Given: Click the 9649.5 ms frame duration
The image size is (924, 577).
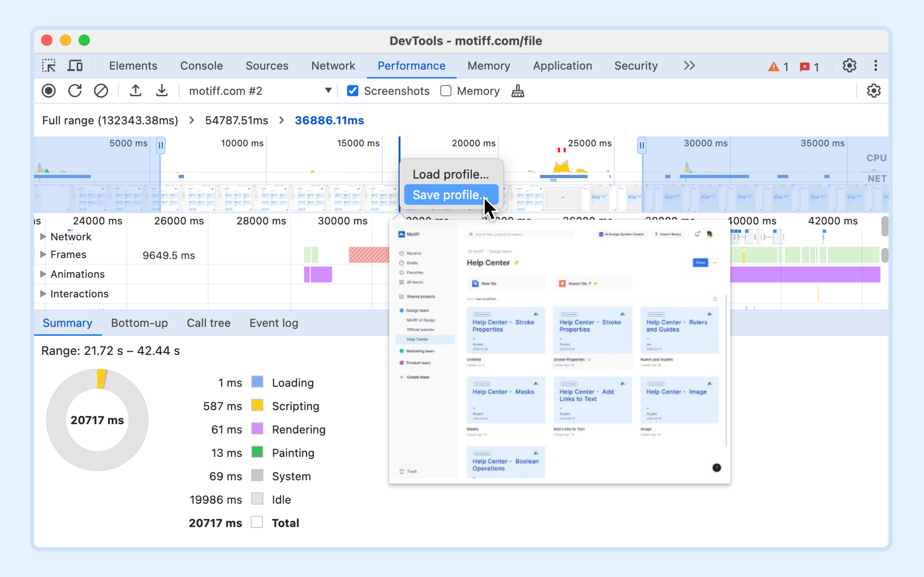Looking at the screenshot, I should [x=169, y=255].
